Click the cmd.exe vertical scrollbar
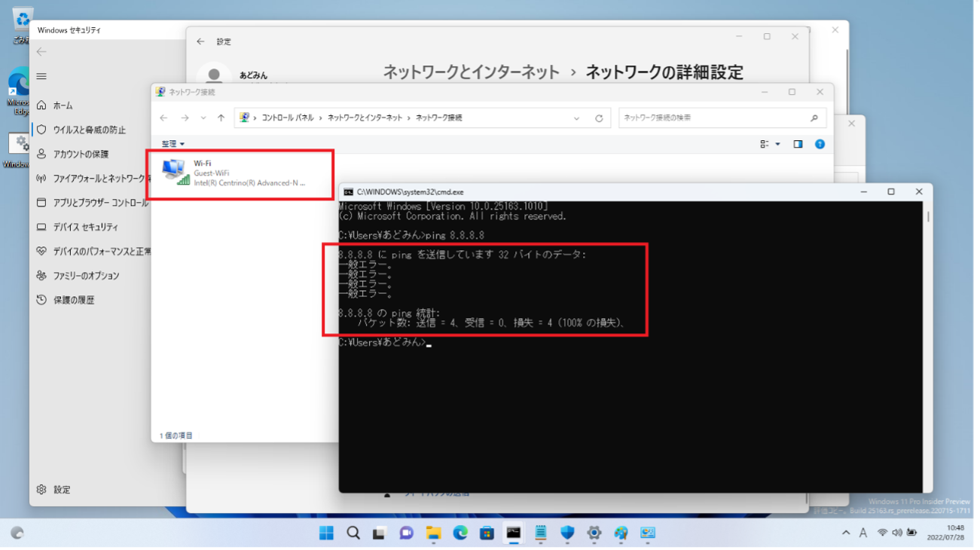This screenshot has height=550, width=980. 928,347
